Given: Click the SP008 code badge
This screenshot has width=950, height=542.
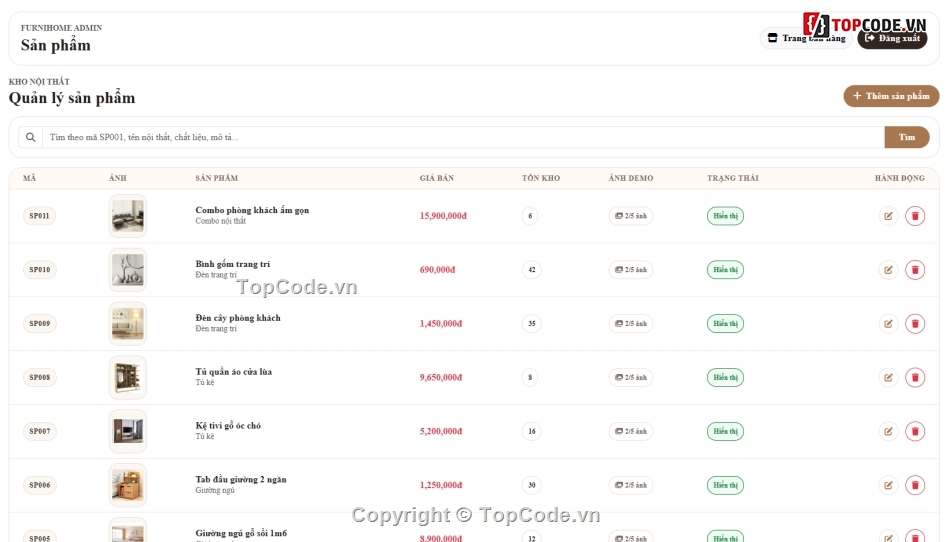Looking at the screenshot, I should (39, 377).
